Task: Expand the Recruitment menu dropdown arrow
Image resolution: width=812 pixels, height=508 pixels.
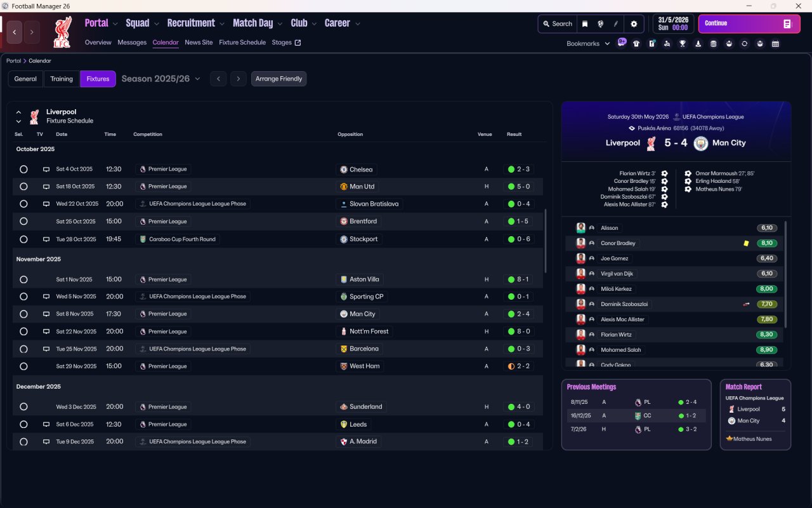Action: (222, 23)
